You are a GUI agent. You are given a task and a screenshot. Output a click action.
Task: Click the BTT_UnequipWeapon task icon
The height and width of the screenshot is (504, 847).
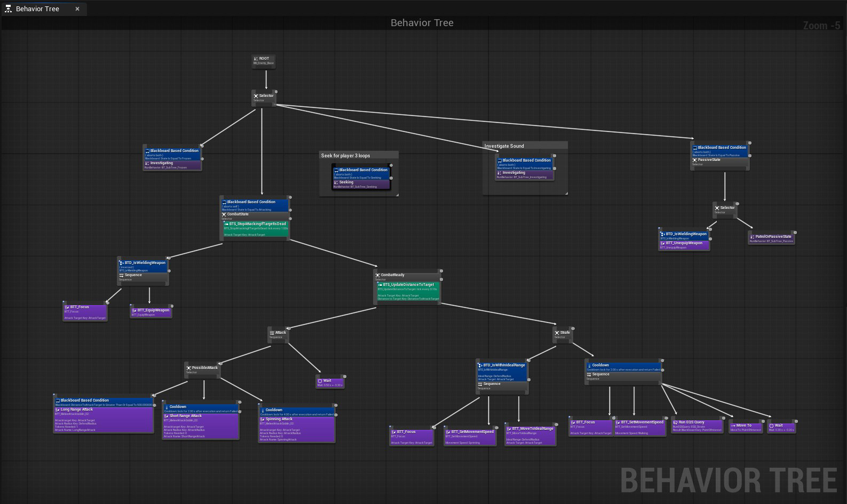663,243
